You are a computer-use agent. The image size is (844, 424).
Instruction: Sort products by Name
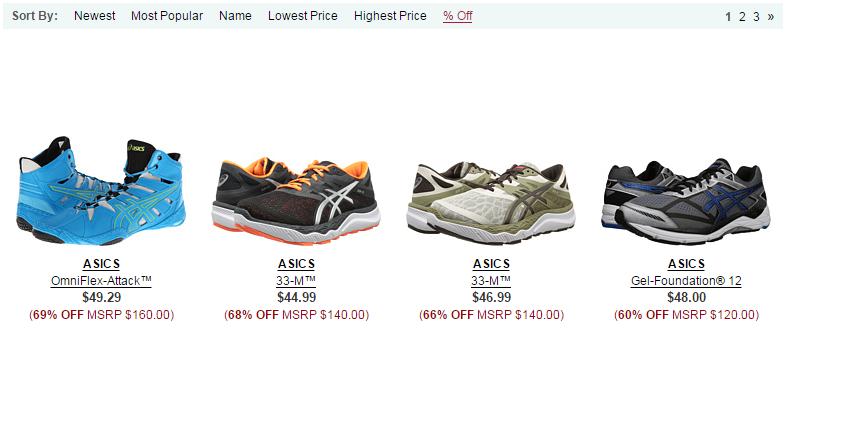235,16
